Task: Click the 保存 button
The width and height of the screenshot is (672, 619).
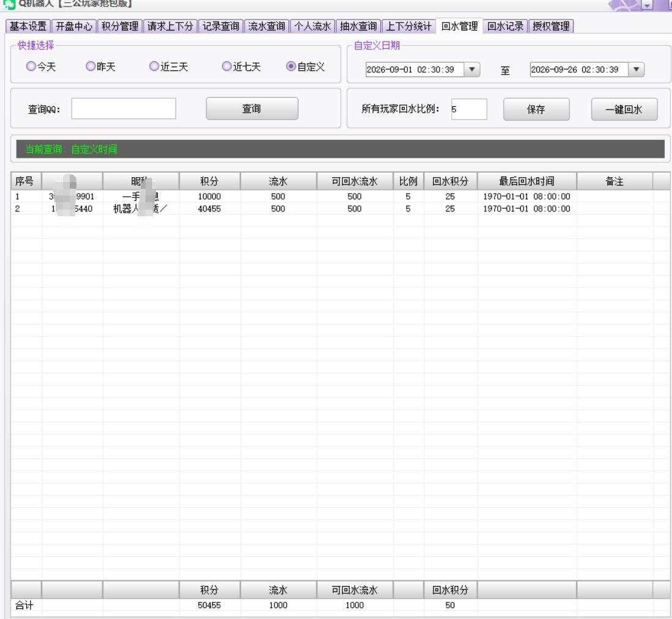Action: (536, 109)
